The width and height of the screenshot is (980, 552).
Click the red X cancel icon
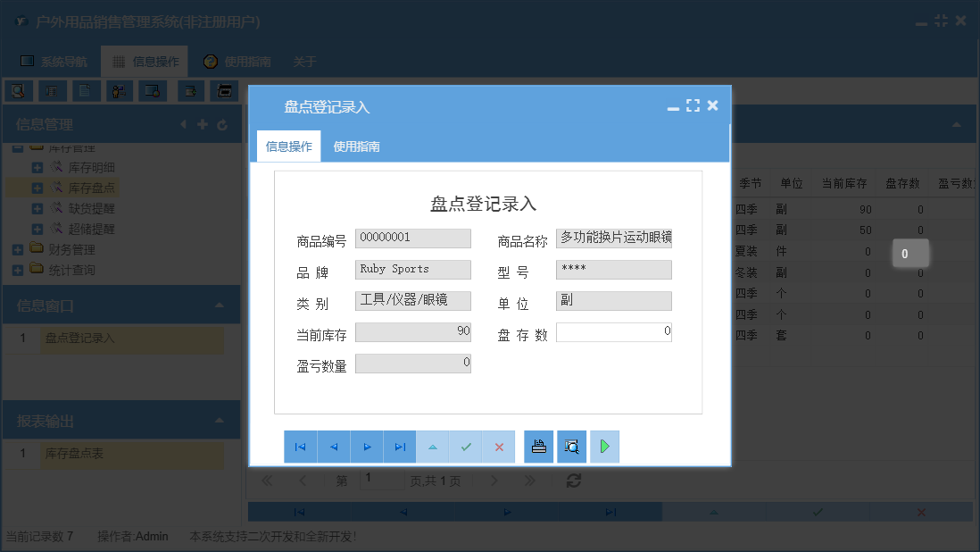click(499, 446)
